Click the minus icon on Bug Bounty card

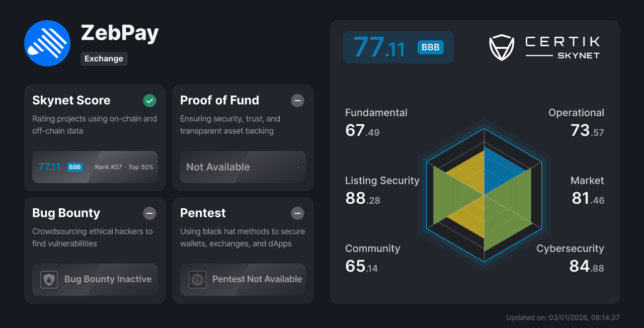coord(149,213)
